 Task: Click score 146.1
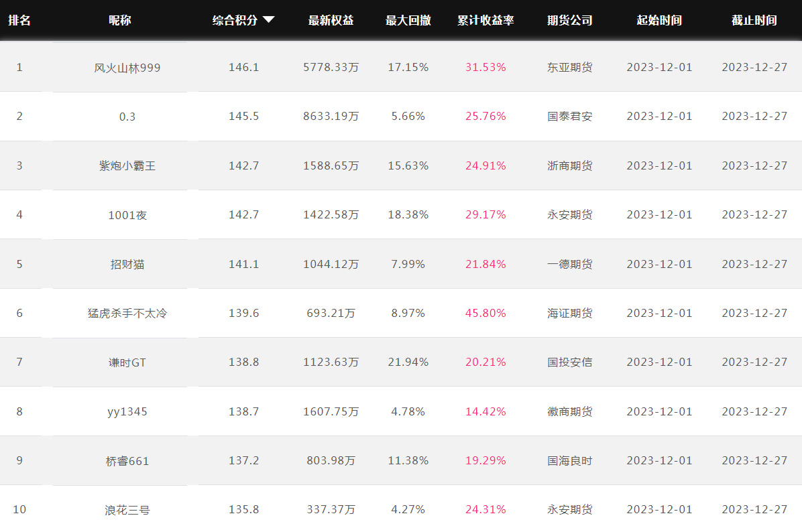point(244,68)
